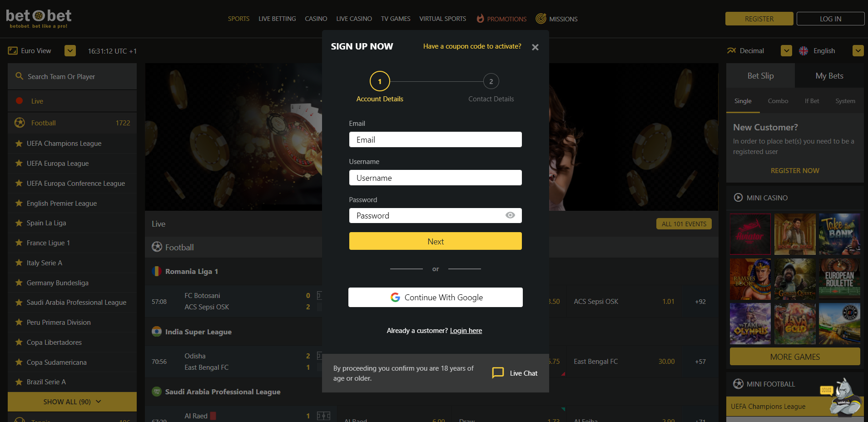Screen dimensions: 868x422
Task: Click the Mini Casino play icon
Action: click(x=738, y=198)
